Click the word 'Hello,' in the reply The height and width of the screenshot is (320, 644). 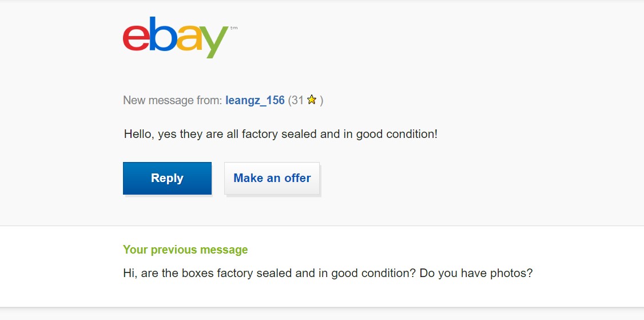click(x=139, y=134)
